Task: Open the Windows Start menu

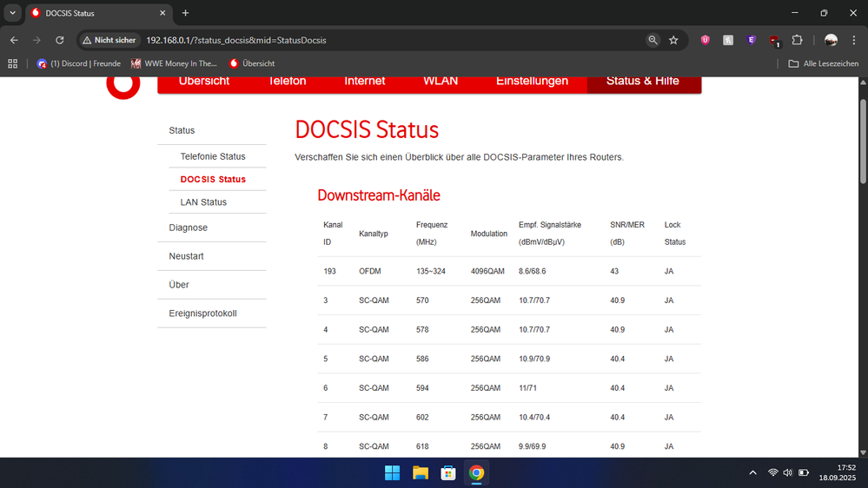Action: (x=392, y=473)
